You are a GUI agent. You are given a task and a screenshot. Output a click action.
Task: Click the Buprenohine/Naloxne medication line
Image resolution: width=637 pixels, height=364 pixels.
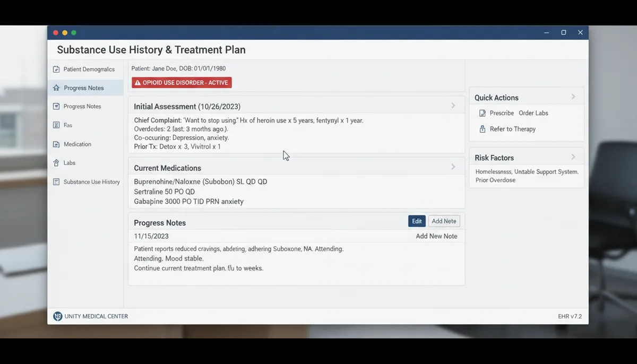click(x=201, y=181)
